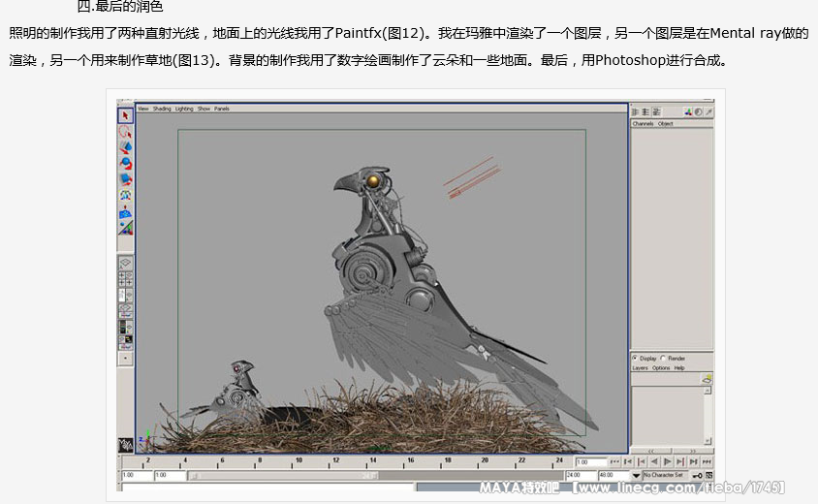Click the last-used tool icon in toolbox
This screenshot has width=818, height=504.
click(x=125, y=228)
